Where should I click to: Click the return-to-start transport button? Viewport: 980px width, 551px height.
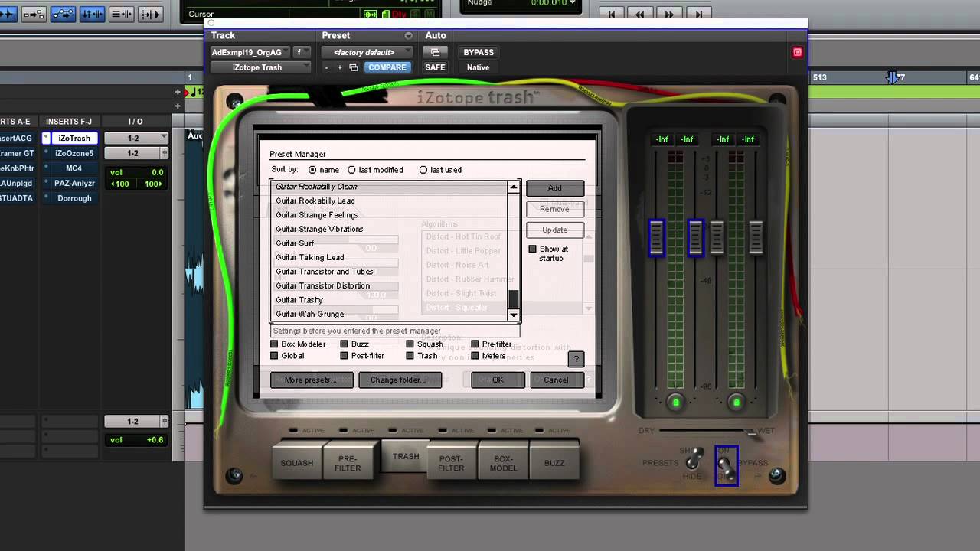pyautogui.click(x=611, y=14)
